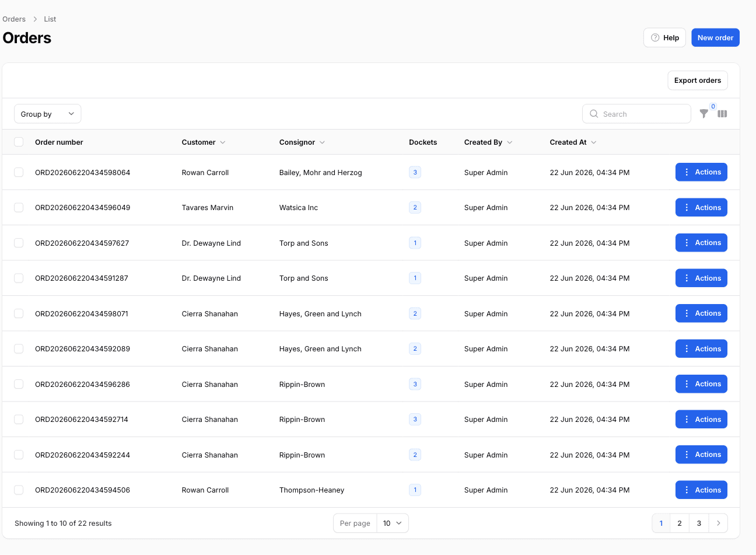Check order ORD202606220434592089 checkbox
This screenshot has height=555, width=756.
pos(19,348)
